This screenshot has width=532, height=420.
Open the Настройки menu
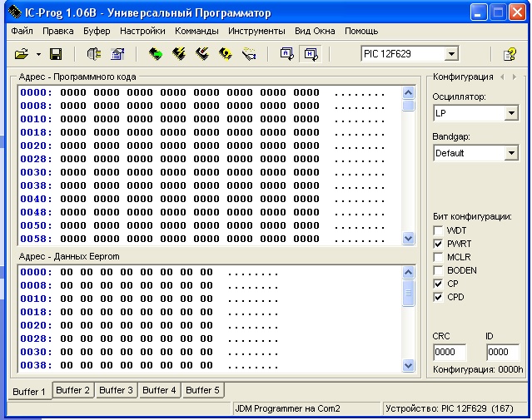[x=142, y=31]
